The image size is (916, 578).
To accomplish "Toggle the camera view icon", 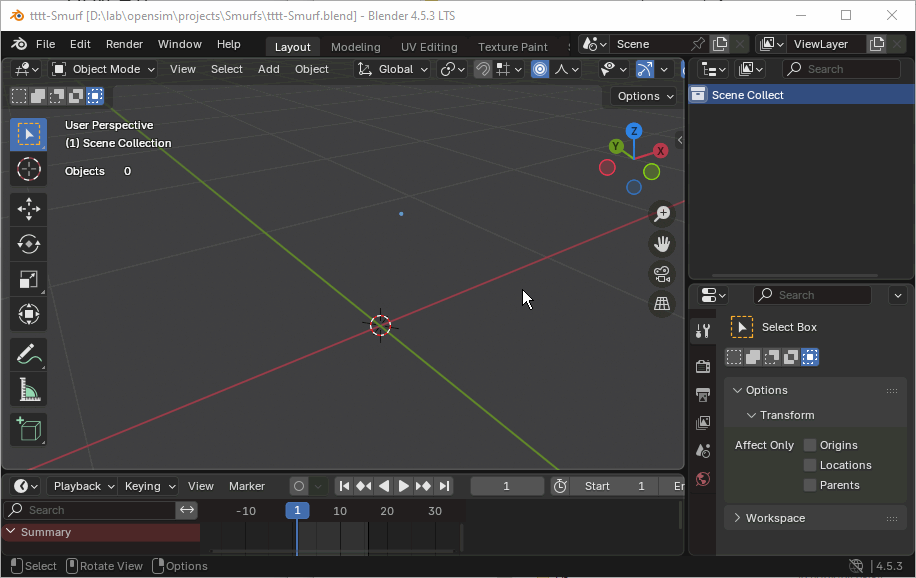I will [x=662, y=274].
